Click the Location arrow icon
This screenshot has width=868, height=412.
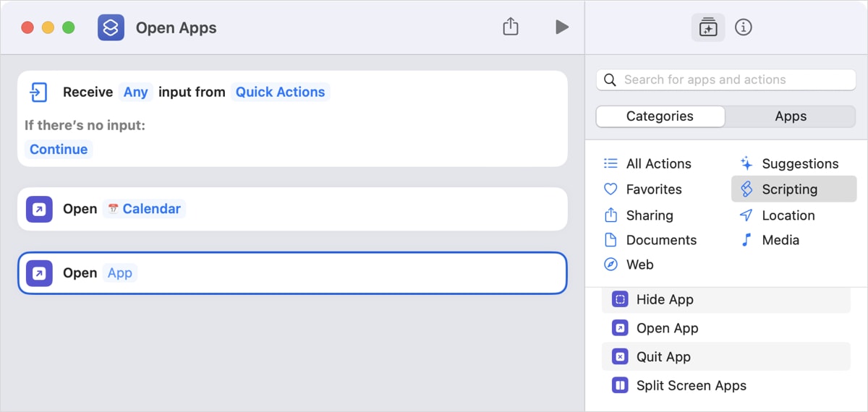(746, 215)
